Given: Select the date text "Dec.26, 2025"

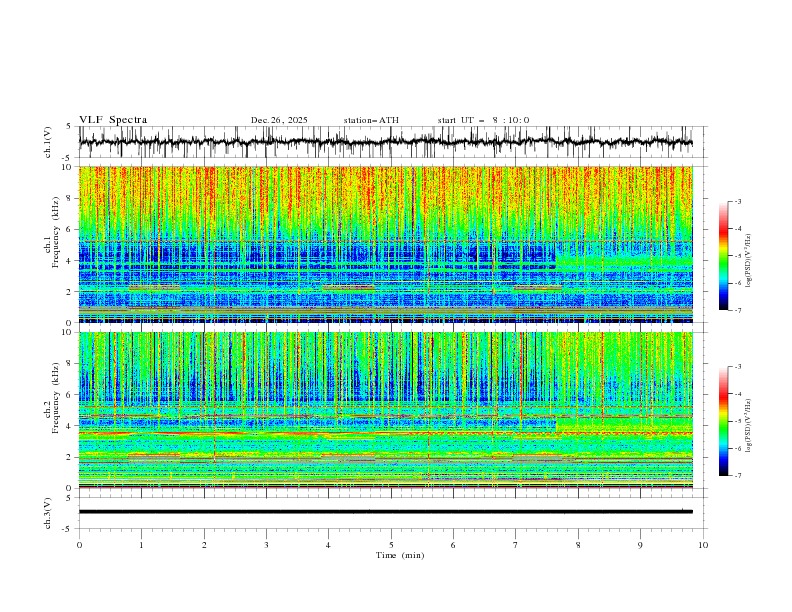Looking at the screenshot, I should tap(279, 120).
